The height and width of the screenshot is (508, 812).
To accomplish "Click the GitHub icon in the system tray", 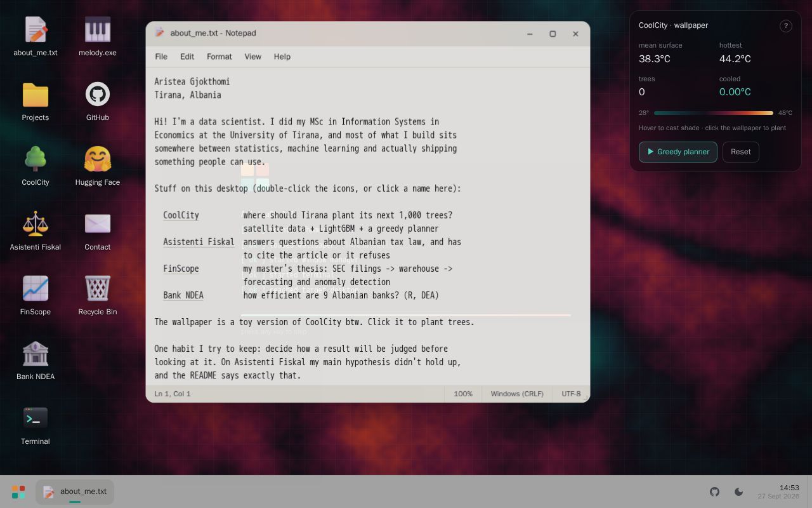I will coord(715,492).
